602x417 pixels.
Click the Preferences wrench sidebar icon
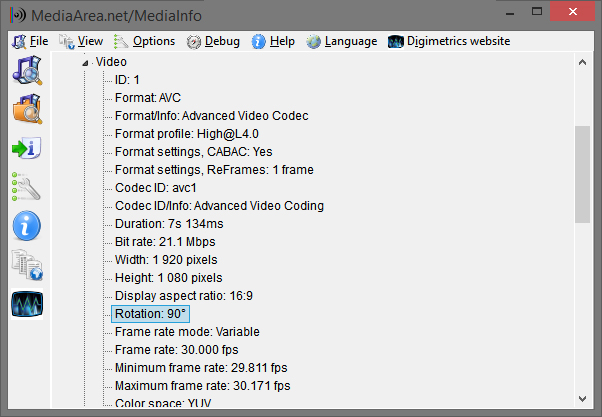point(26,186)
